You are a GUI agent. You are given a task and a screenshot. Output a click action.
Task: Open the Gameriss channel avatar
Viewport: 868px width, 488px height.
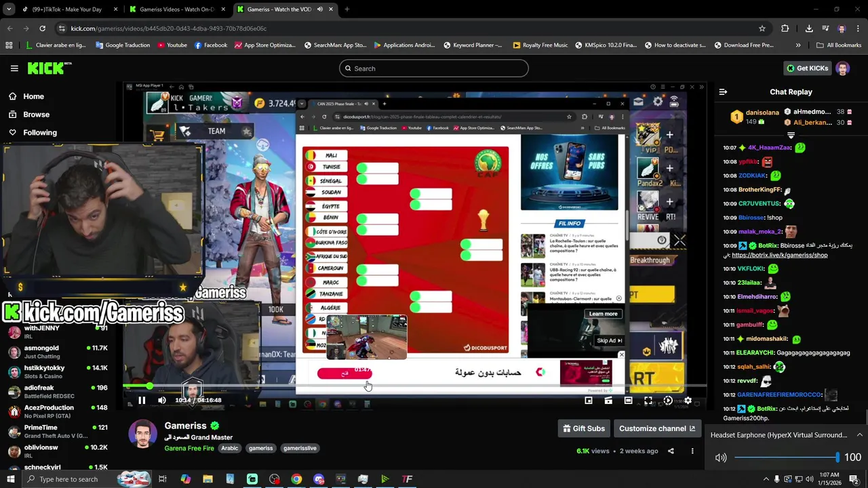142,435
